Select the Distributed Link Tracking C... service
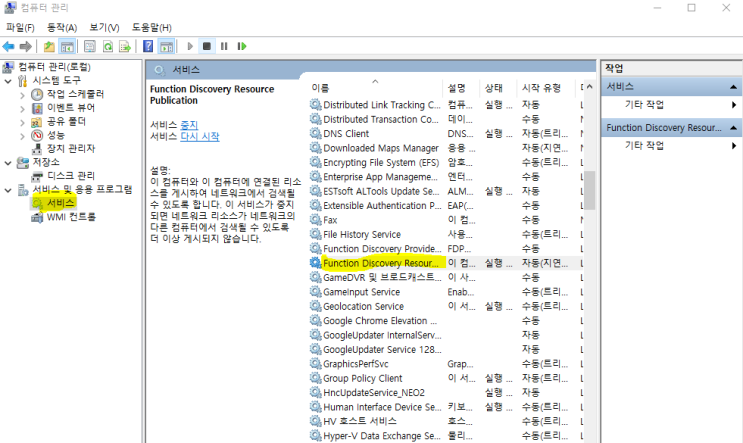743x443 pixels. (x=446, y=105)
